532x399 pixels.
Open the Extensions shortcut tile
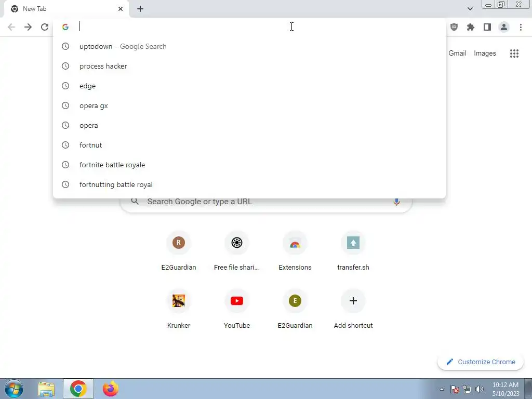point(295,251)
